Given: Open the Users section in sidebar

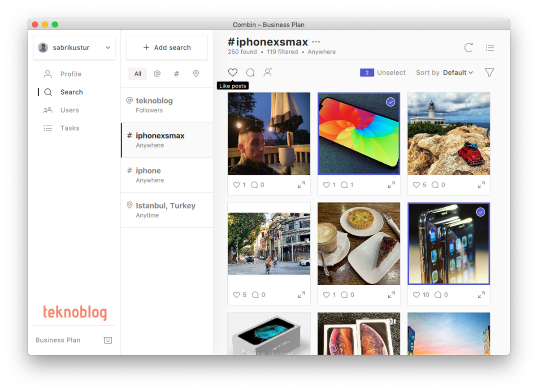Looking at the screenshot, I should coord(69,110).
